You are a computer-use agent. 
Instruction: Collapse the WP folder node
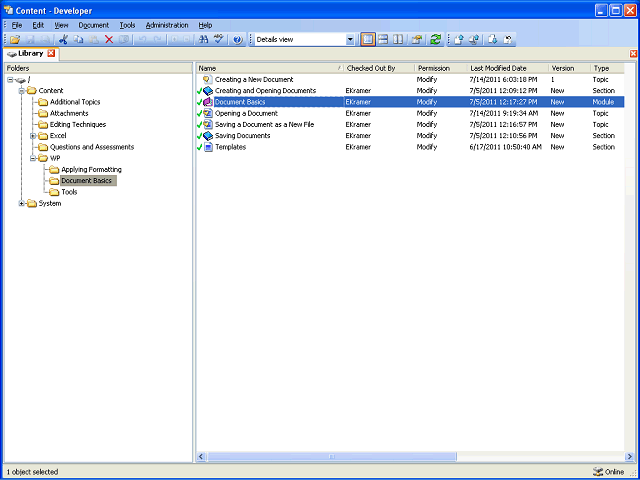point(33,158)
